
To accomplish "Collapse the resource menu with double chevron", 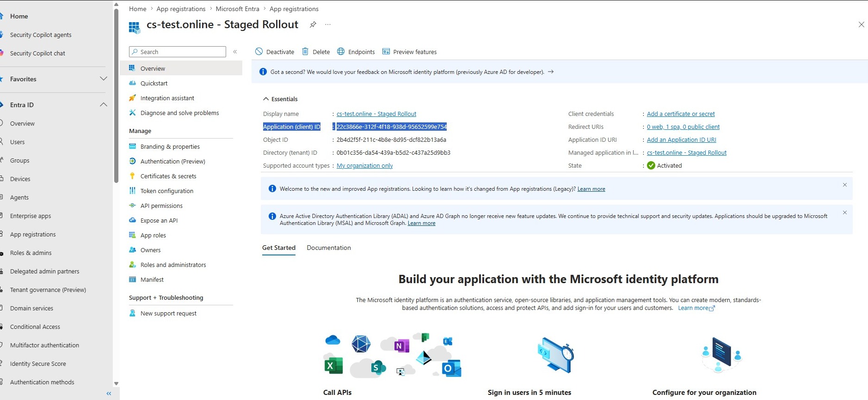I will [x=235, y=52].
